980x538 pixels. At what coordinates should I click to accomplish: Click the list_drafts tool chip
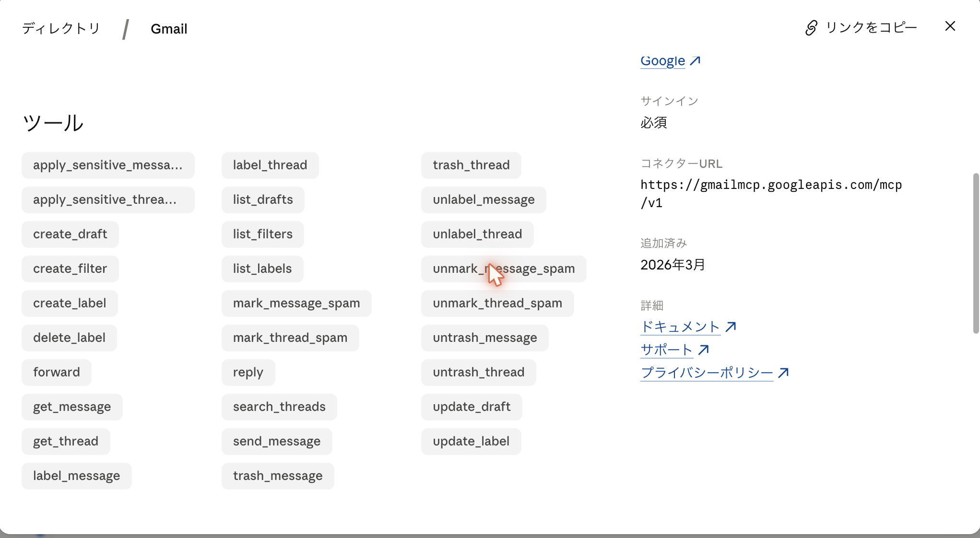tap(263, 200)
